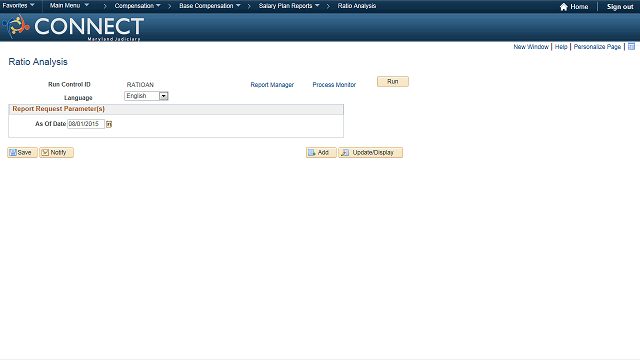
Task: Open a New Window link
Action: pyautogui.click(x=531, y=47)
